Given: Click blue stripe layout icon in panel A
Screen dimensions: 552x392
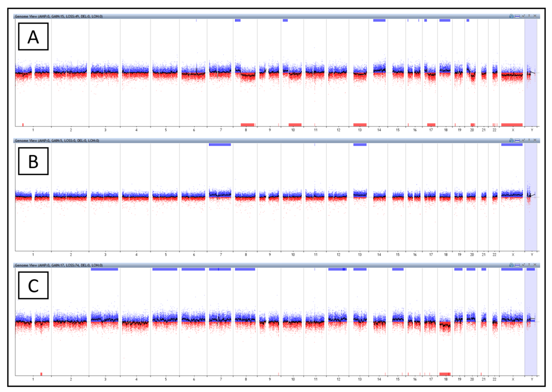Looking at the screenshot, I should (x=517, y=16).
